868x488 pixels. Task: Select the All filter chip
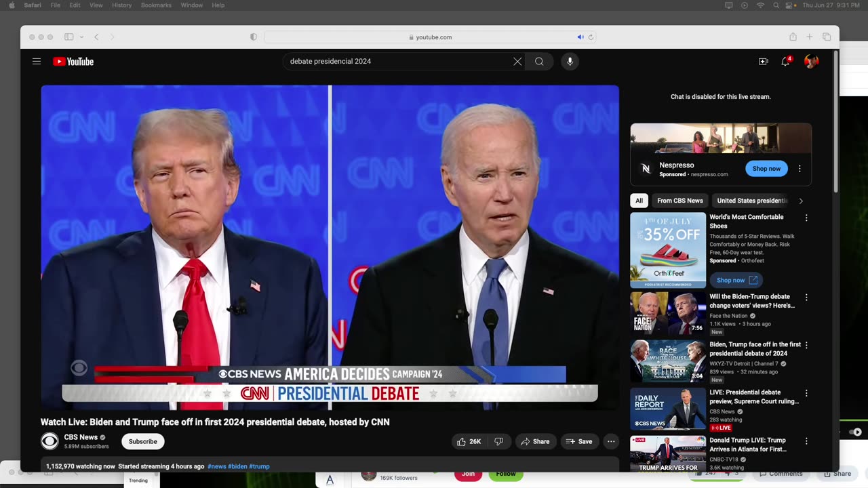point(639,201)
